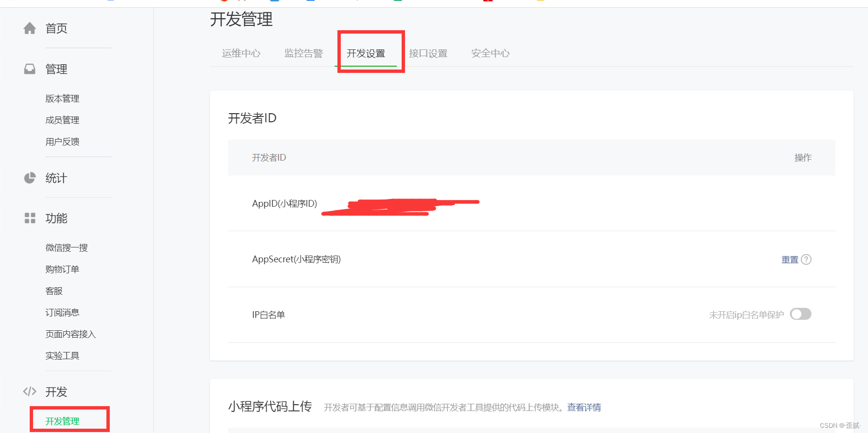This screenshot has width=868, height=433.
Task: Open the 订阅消息 sidebar item
Action: (x=62, y=312)
